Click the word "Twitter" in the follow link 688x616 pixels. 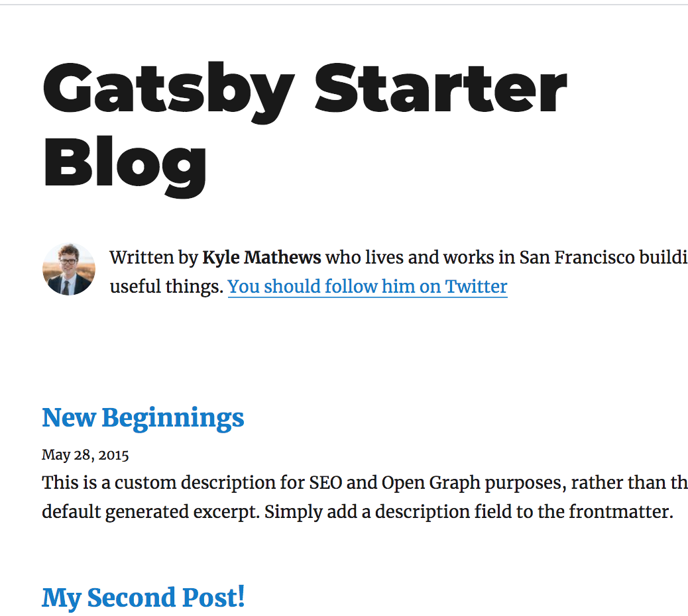click(476, 287)
